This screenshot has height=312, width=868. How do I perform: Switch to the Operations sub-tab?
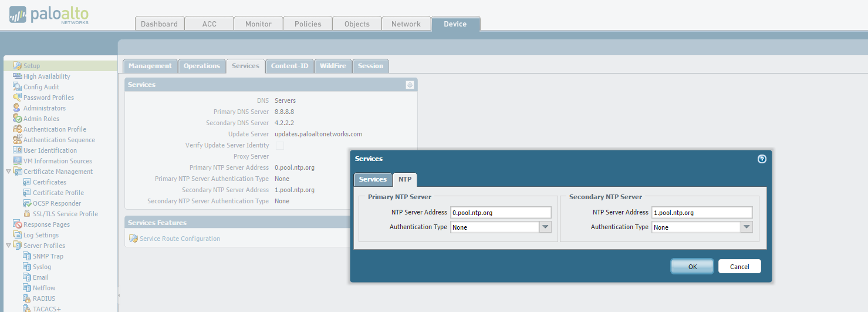201,66
